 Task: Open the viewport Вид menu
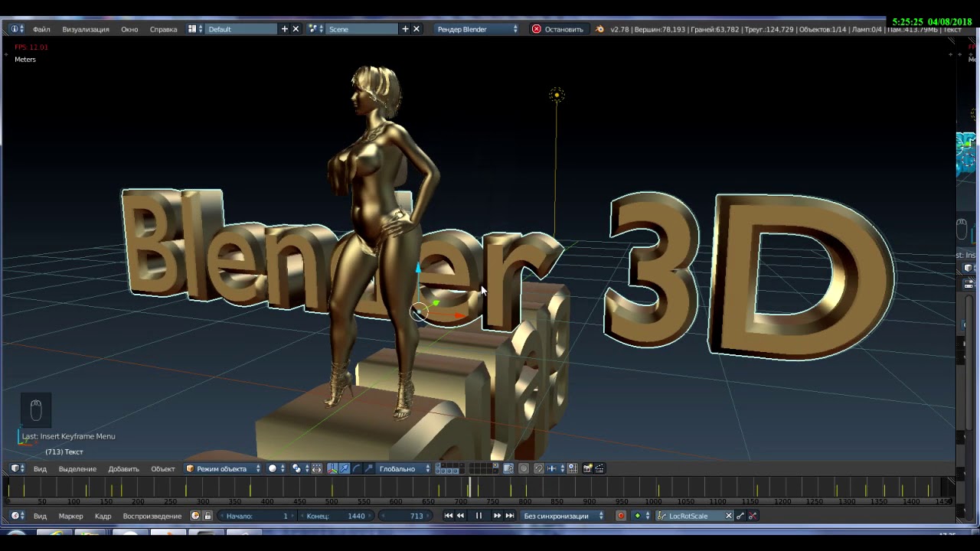40,469
